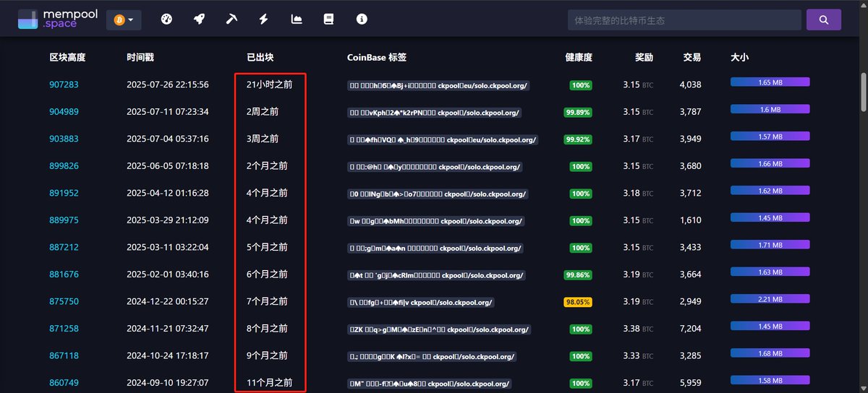868x393 pixels.
Task: Click the 99.86% health badge
Action: (578, 275)
